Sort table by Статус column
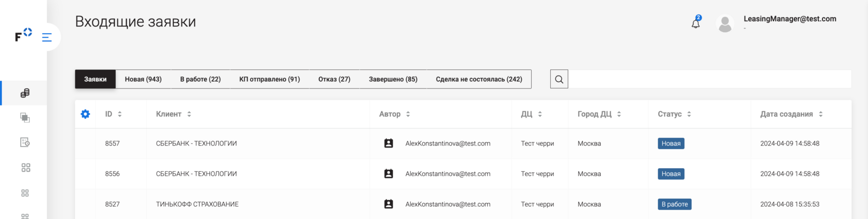This screenshot has width=868, height=219. [689, 114]
